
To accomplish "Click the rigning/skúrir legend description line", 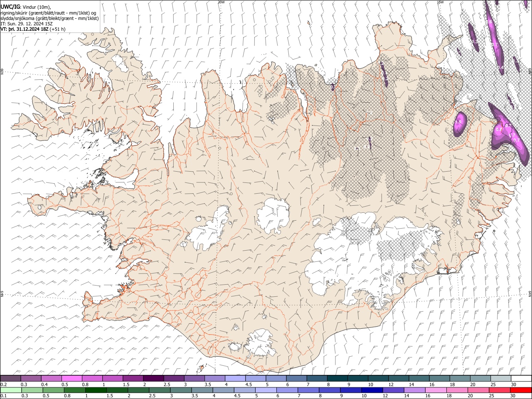I will (x=49, y=13).
